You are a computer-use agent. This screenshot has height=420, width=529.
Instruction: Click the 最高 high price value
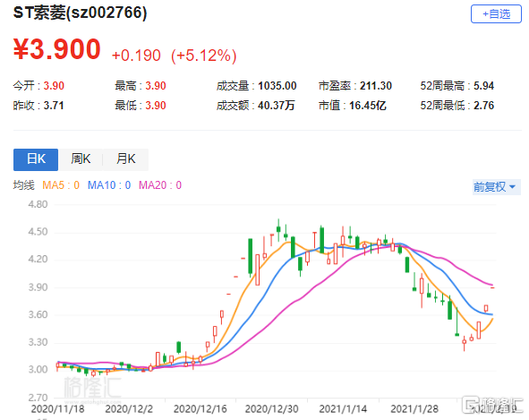click(156, 86)
